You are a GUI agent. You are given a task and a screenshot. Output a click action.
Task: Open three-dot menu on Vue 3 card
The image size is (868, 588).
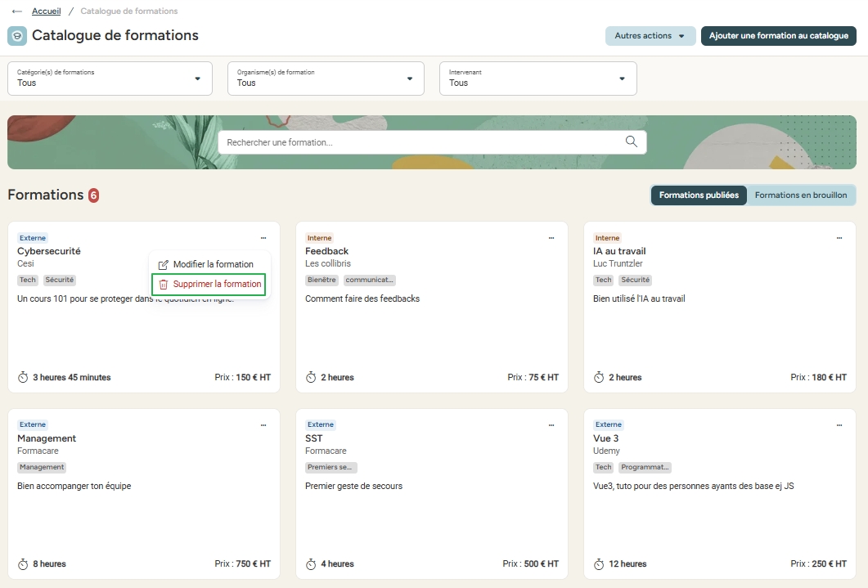tap(839, 425)
